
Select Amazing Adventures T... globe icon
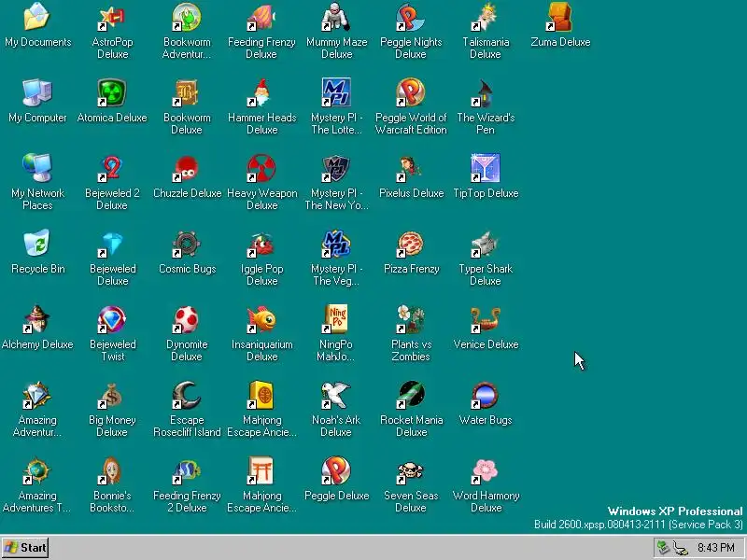pyautogui.click(x=37, y=471)
